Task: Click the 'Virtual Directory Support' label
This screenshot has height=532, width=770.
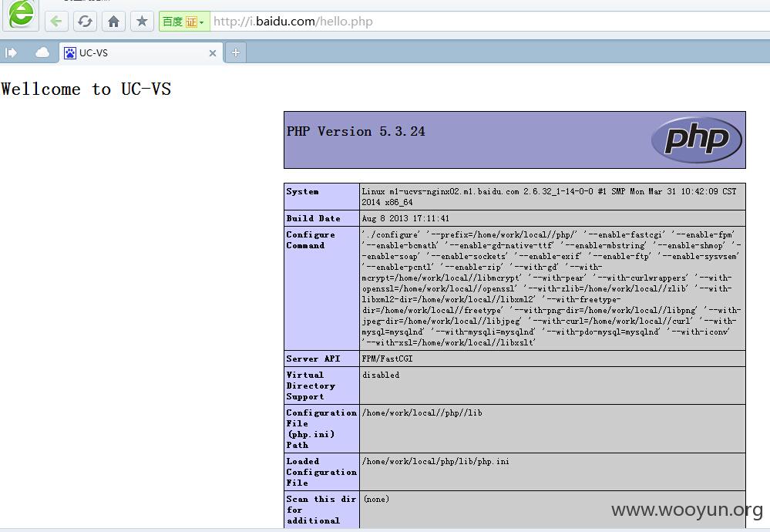Action: (x=311, y=386)
